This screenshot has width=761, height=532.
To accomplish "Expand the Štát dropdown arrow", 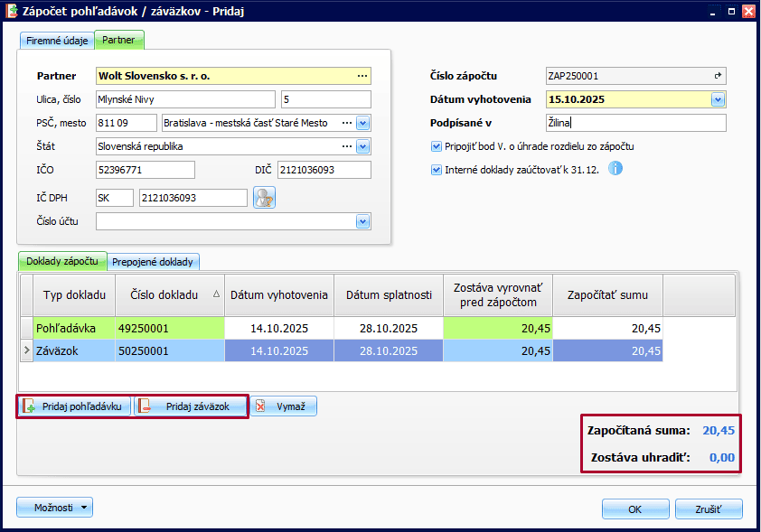I will click(x=362, y=146).
